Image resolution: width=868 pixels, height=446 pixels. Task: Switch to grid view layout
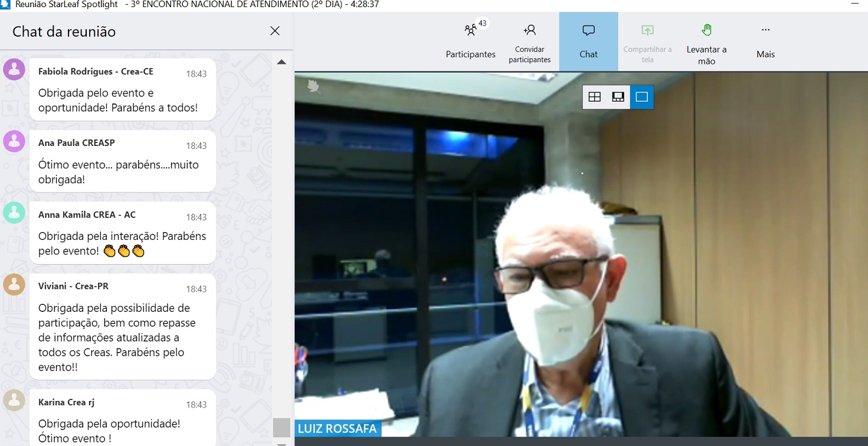[x=595, y=97]
